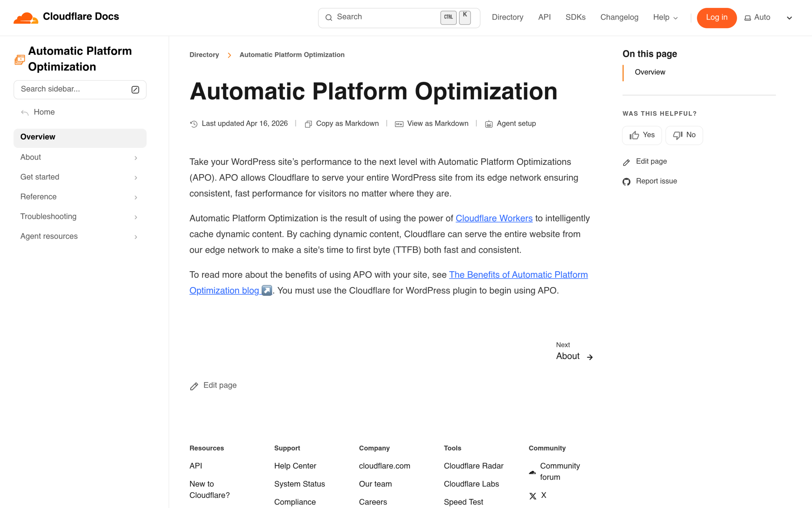Open the Auto theme selector dropdown
This screenshot has height=508, width=812.
pyautogui.click(x=768, y=18)
